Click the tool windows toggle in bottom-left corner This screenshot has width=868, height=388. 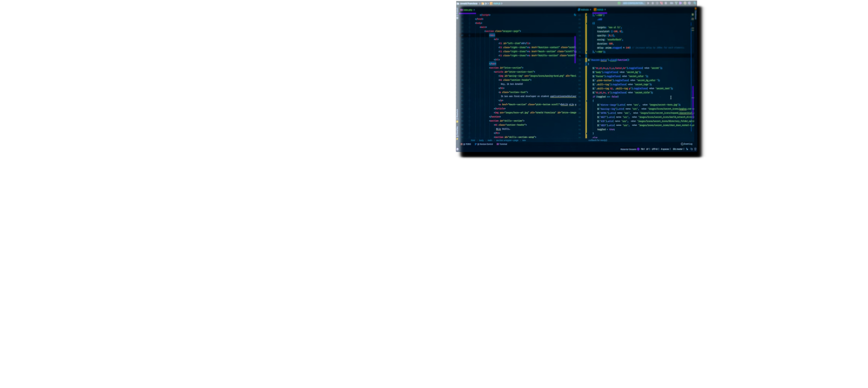(458, 149)
